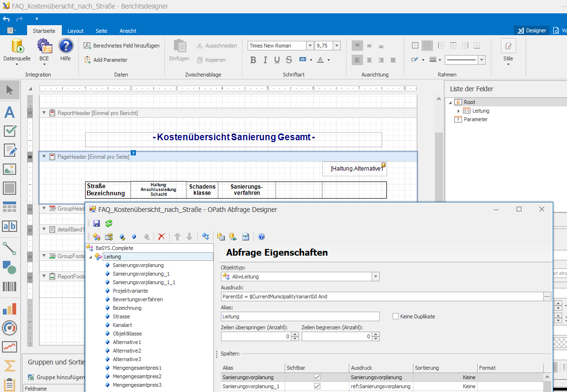This screenshot has width=567, height=392.
Task: Open the Hilfe help icon
Action: 66,47
